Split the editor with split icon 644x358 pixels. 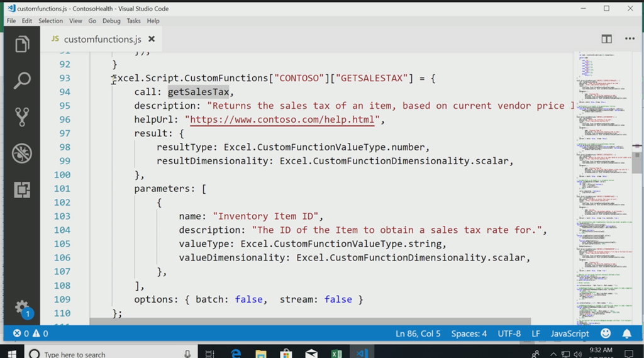coord(607,39)
